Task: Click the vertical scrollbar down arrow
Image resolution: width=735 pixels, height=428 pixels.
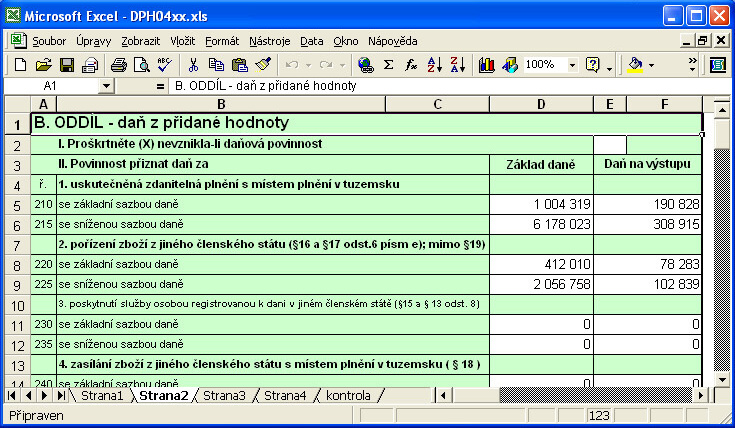Action: pos(718,378)
